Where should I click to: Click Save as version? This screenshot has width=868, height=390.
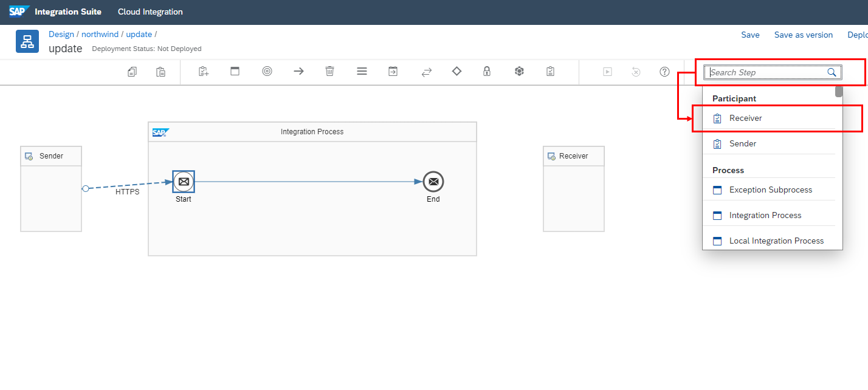coord(803,35)
